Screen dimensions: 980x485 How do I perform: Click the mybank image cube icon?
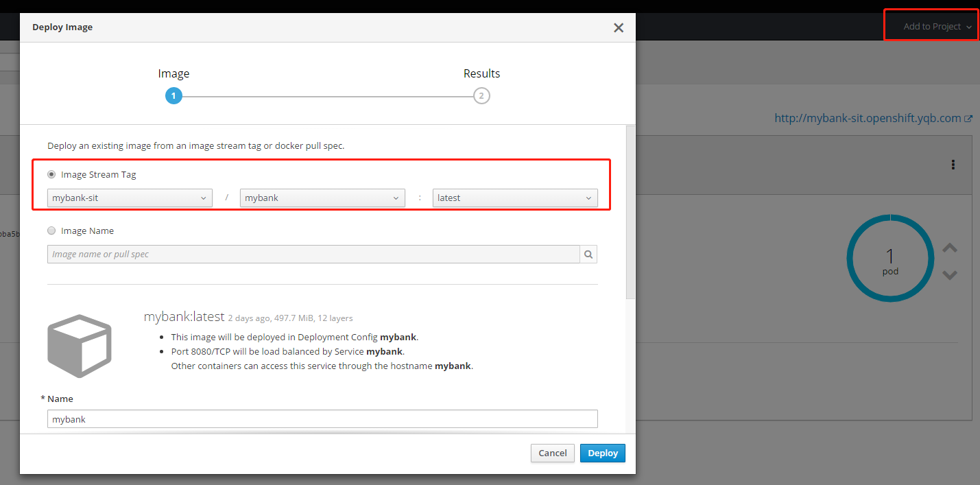pyautogui.click(x=80, y=346)
